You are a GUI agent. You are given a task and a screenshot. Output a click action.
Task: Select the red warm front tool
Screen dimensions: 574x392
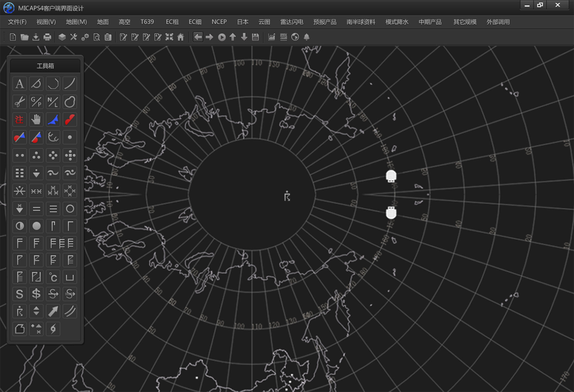70,120
